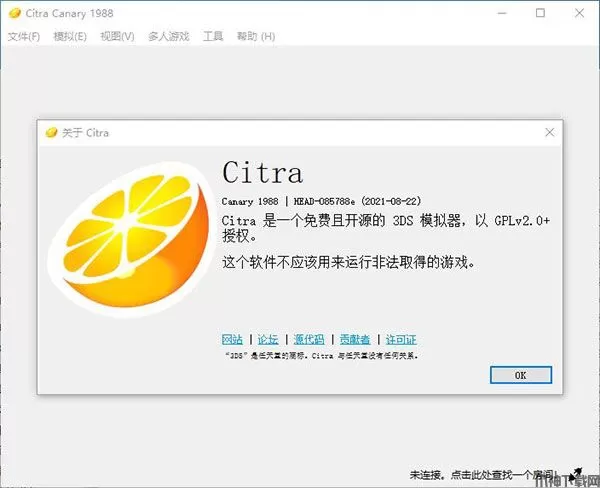Viewport: 600px width, 488px height.
Task: Open the 文件(F) menu
Action: tap(24, 36)
